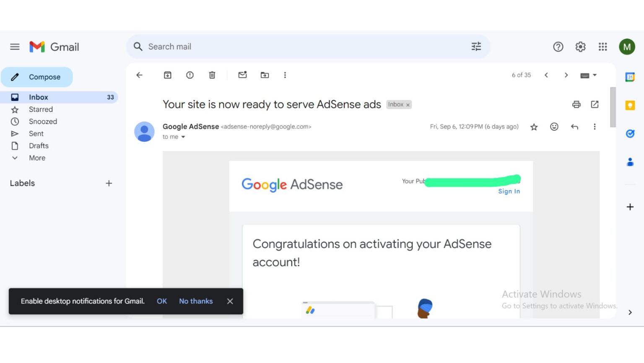Click the Google AdSense logo in email

point(292,184)
